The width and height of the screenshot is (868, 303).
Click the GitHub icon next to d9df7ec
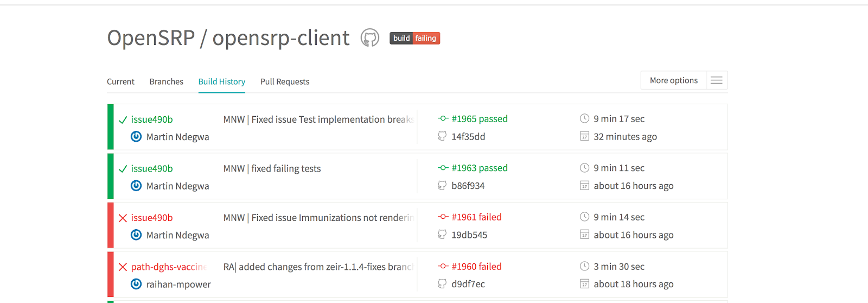click(442, 284)
